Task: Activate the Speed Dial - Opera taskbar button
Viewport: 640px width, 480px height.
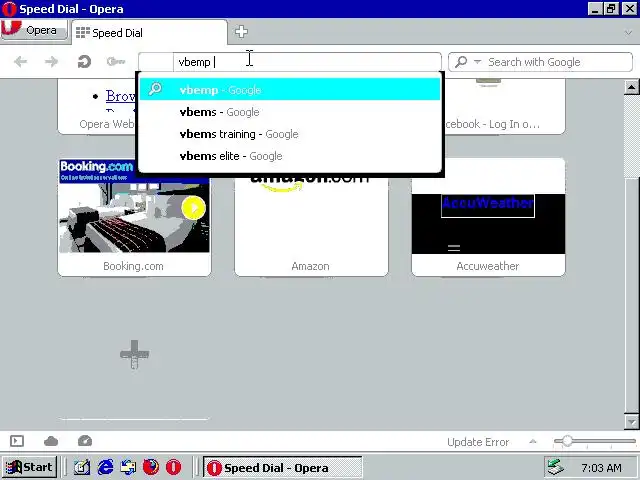Action: click(x=282, y=467)
